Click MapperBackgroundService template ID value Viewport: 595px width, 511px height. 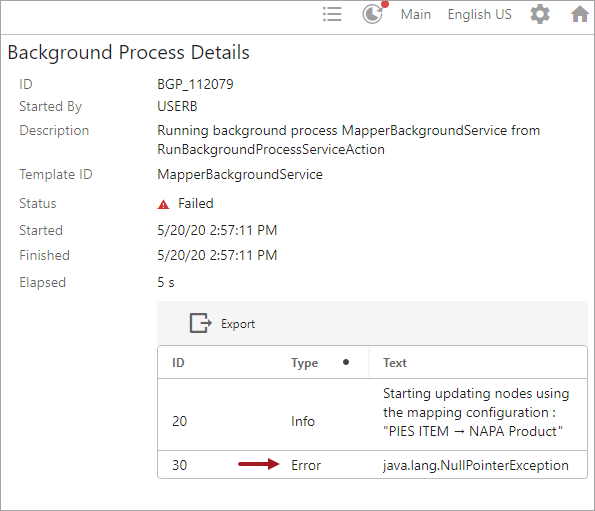[x=240, y=175]
